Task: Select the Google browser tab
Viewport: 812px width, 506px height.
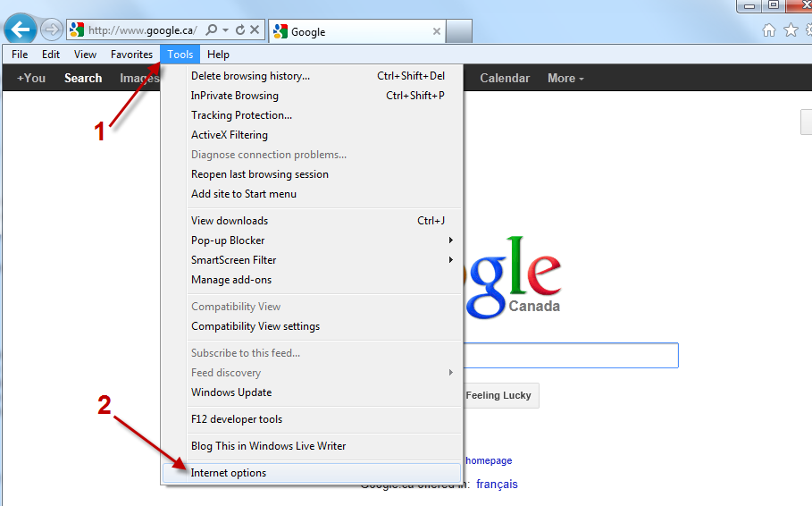Action: point(357,31)
